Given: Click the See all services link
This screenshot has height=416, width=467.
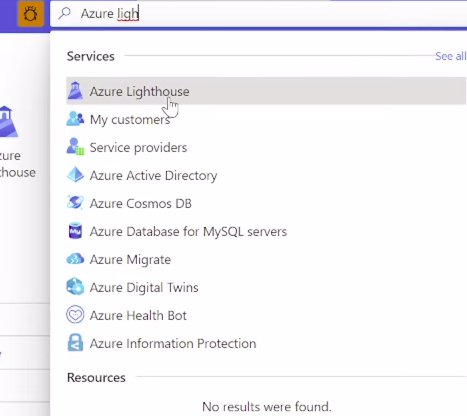Looking at the screenshot, I should pos(451,56).
